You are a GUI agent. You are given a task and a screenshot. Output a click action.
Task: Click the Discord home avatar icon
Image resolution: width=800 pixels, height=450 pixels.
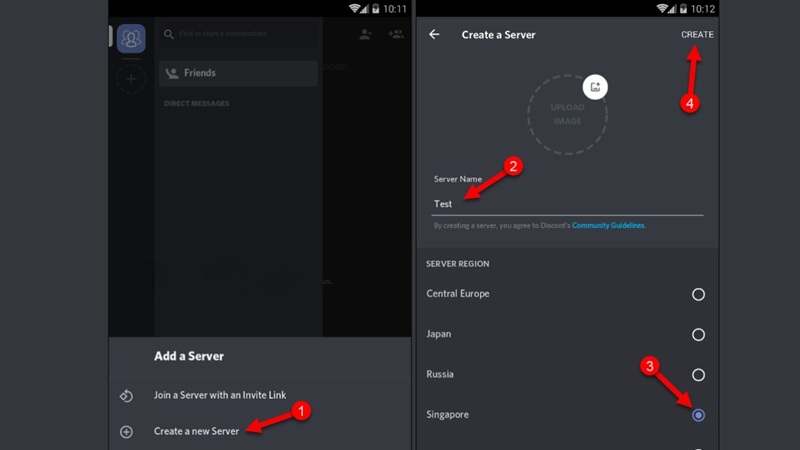click(x=131, y=38)
